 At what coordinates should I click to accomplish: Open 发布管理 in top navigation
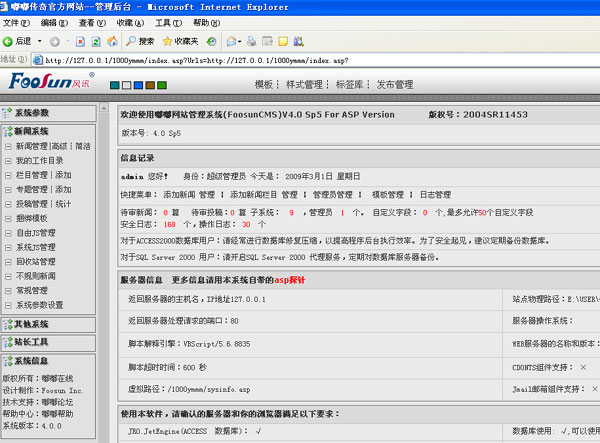coord(394,85)
